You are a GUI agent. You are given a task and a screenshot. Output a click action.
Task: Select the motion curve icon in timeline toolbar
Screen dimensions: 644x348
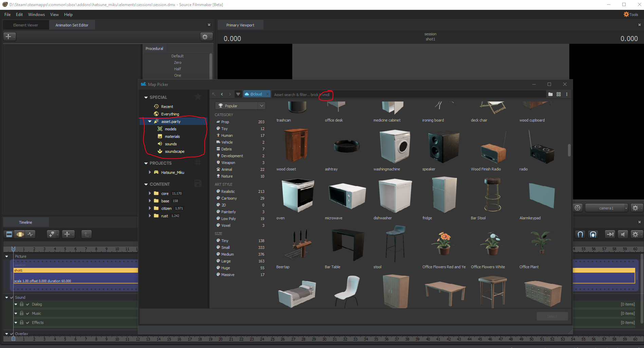[30, 234]
